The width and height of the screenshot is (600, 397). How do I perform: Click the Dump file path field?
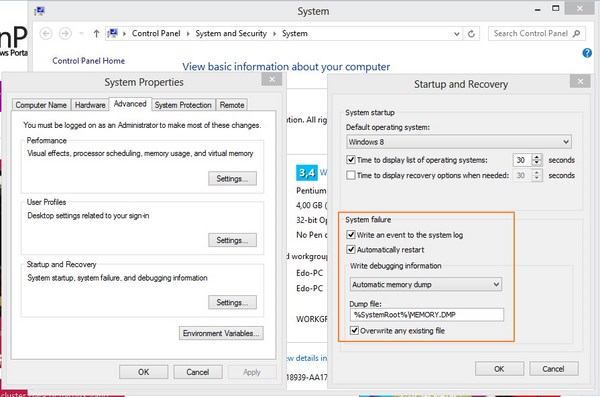coord(427,315)
